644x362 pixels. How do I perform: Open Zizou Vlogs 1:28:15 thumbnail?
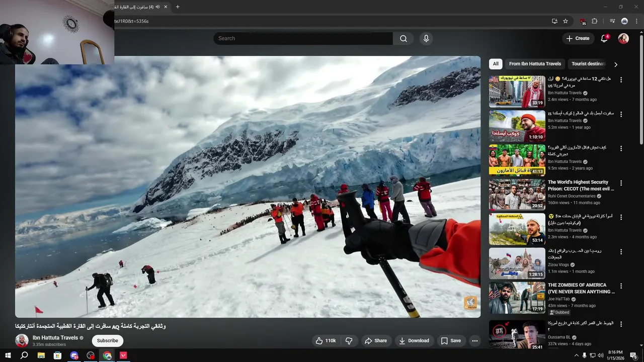coord(517,263)
